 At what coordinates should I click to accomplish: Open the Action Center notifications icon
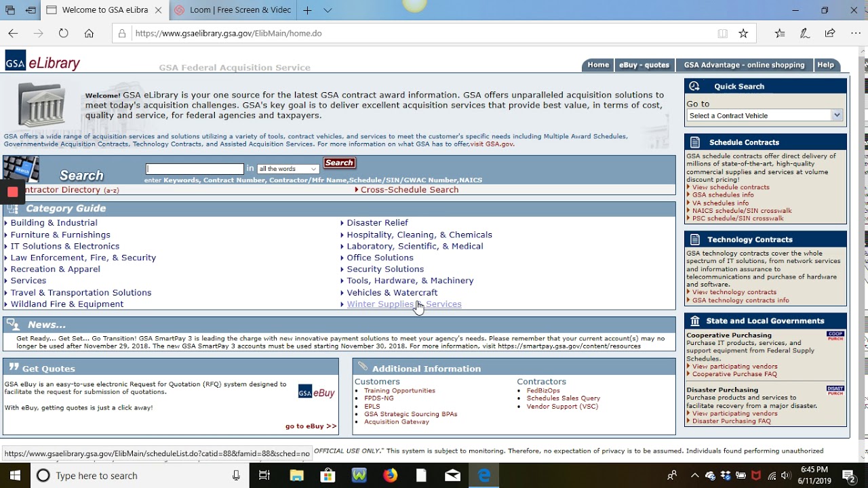[848, 476]
